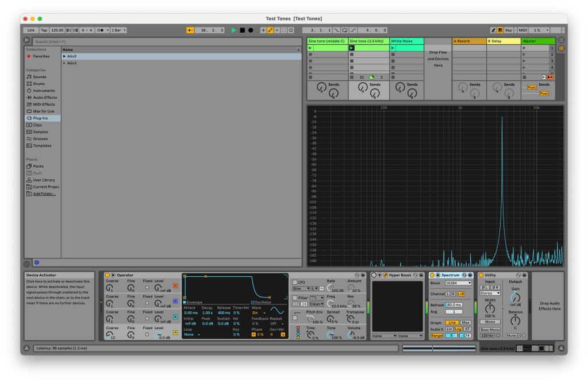Select Audio Effects in browser categories
The width and height of the screenshot is (588, 382).
(44, 98)
